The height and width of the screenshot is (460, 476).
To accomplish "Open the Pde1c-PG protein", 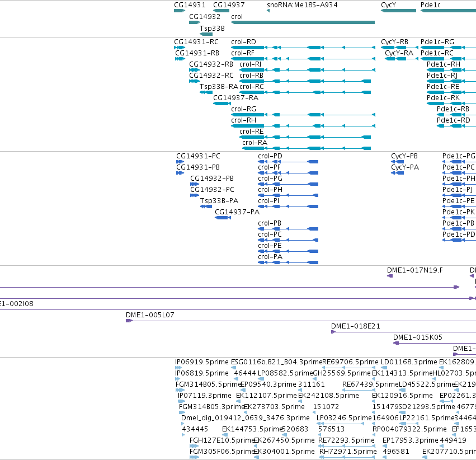I will [459, 156].
